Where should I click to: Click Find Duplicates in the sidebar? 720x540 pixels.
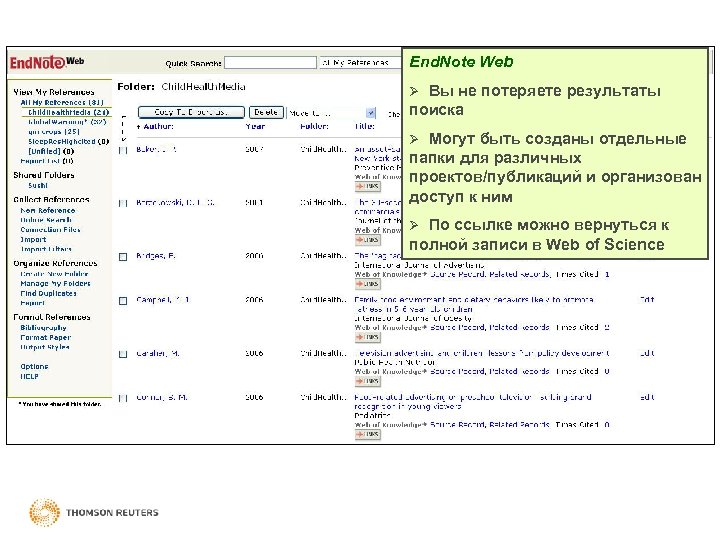click(x=48, y=293)
